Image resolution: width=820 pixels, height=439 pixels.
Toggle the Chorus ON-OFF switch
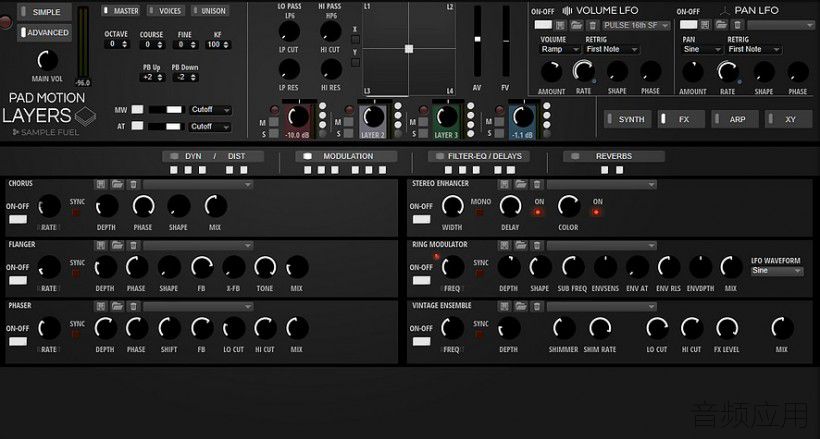pyautogui.click(x=18, y=219)
